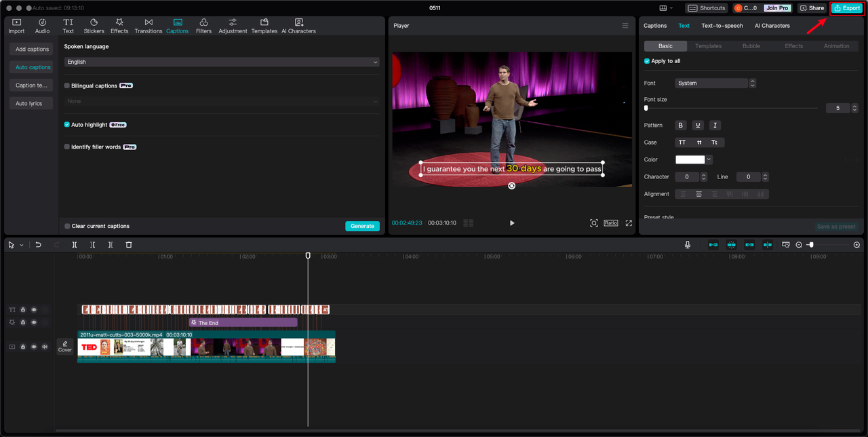Open the Transitions panel

coord(149,26)
